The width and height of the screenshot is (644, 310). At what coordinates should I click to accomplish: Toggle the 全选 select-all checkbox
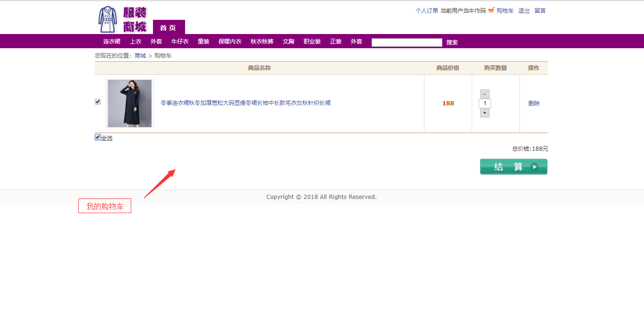click(98, 138)
